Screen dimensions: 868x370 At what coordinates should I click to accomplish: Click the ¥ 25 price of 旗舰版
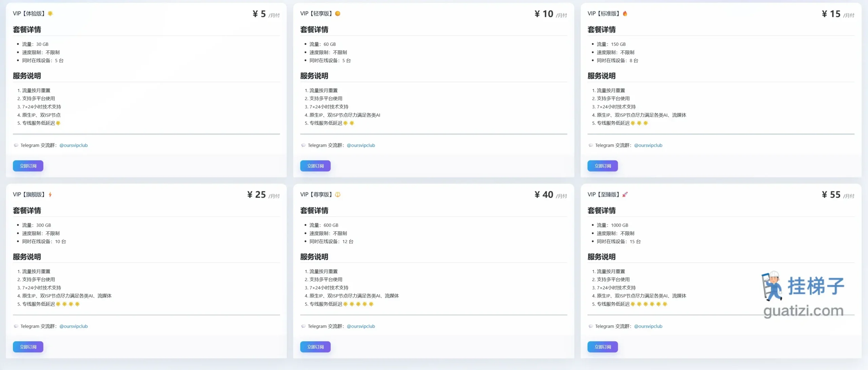point(257,195)
